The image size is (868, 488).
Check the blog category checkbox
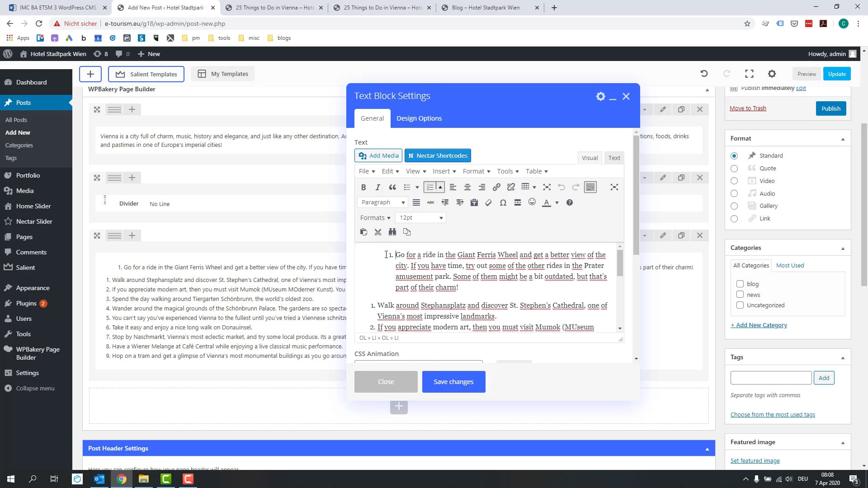tap(740, 284)
